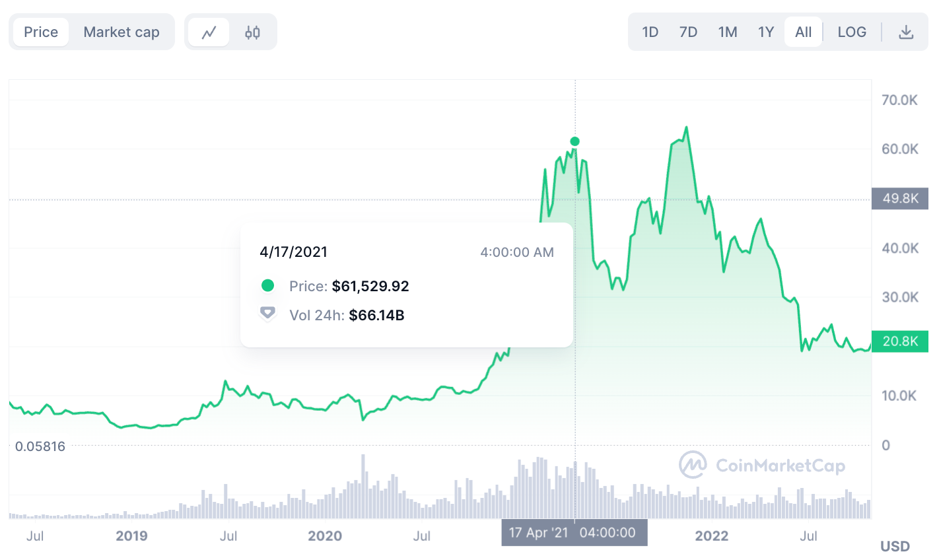The width and height of the screenshot is (939, 560).
Task: Click the 10.0K y-axis label
Action: click(x=900, y=396)
